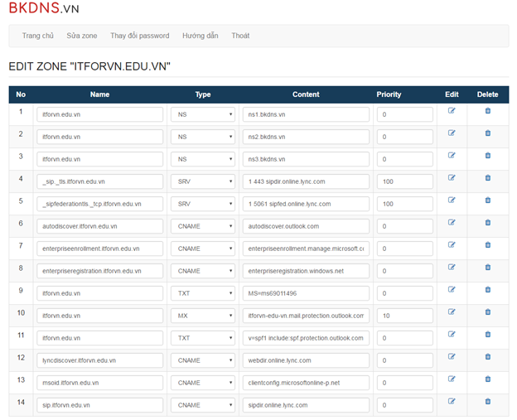This screenshot has height=420, width=517.
Task: Delete the sip.itforvn.edu.vn record in row 14
Action: click(487, 402)
